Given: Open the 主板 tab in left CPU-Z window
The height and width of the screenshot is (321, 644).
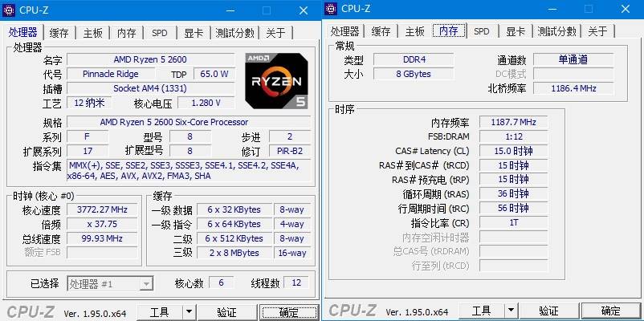Looking at the screenshot, I should 93,33.
